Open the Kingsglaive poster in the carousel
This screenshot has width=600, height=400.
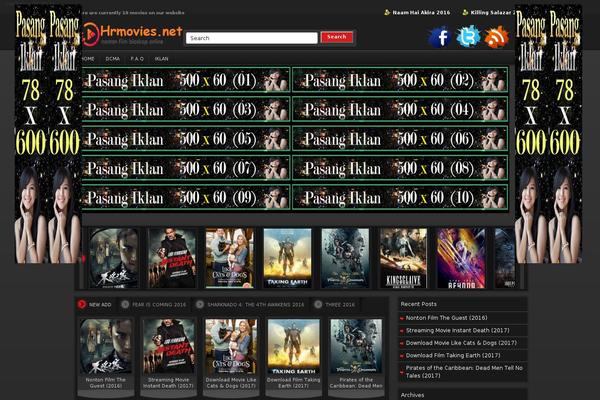click(x=403, y=258)
